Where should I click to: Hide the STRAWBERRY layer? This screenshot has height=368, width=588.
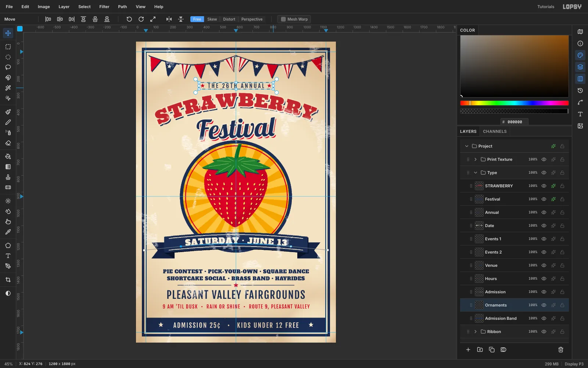(544, 186)
